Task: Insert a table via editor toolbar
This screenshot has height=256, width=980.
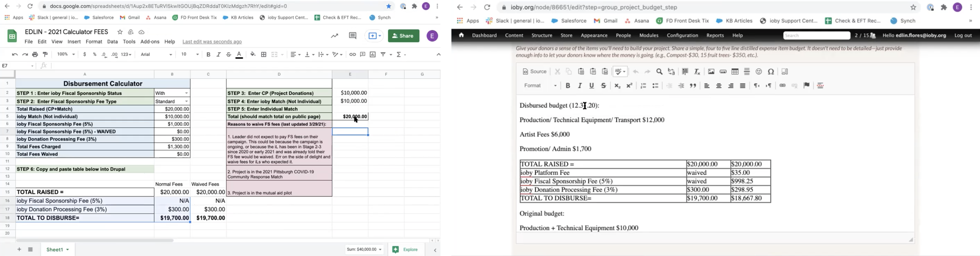Action: tap(735, 71)
